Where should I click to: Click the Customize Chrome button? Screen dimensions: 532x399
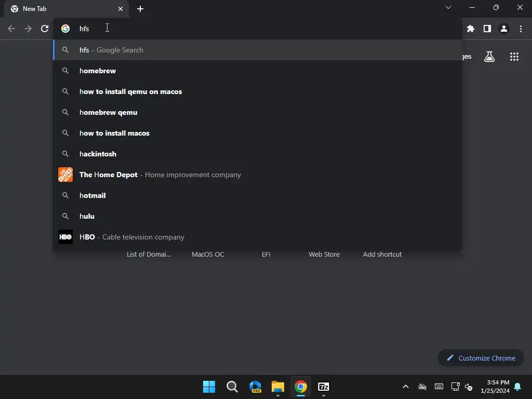481,358
